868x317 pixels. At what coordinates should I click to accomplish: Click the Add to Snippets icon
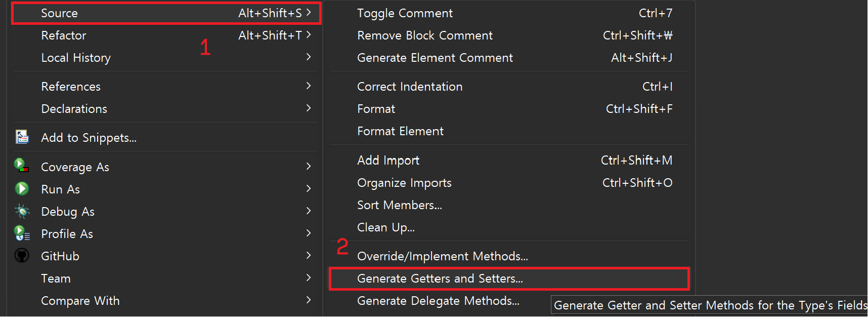click(22, 137)
